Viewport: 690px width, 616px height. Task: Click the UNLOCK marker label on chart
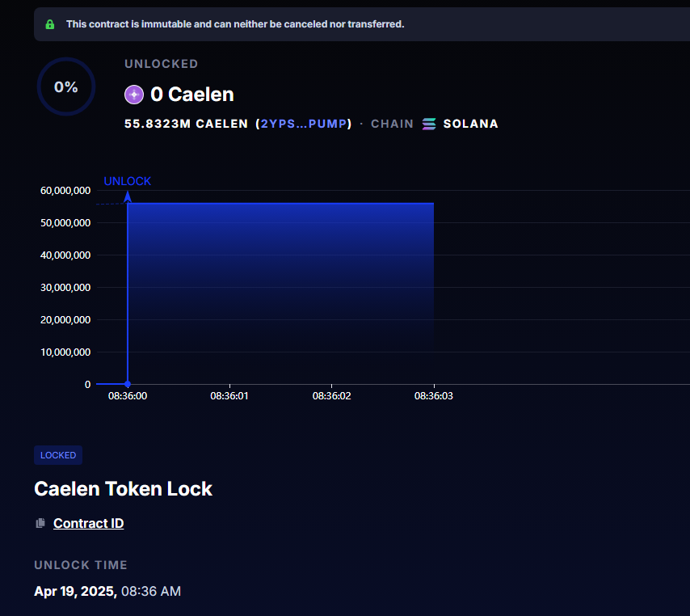pos(127,181)
